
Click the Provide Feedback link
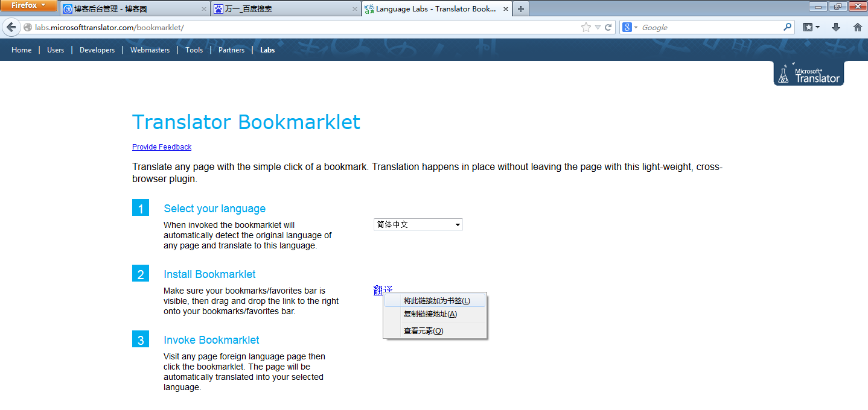pos(162,147)
